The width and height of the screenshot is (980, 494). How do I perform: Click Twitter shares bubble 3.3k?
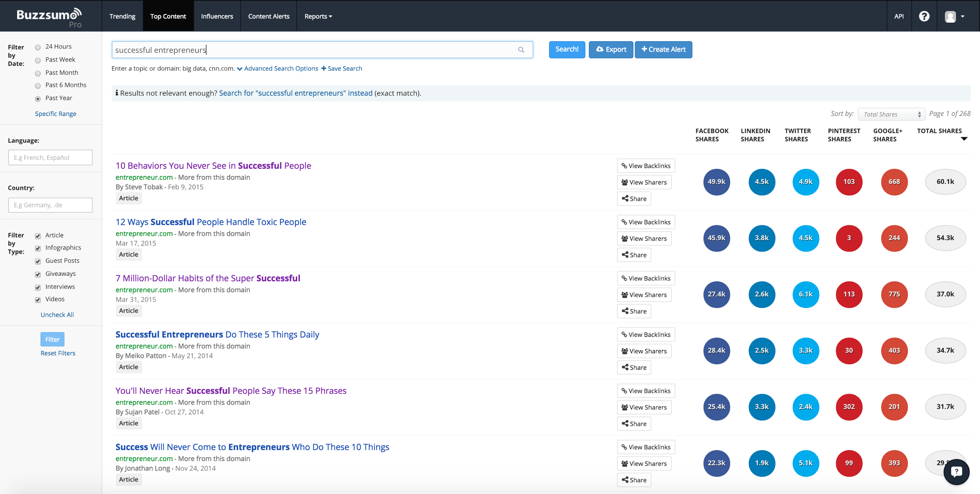[x=806, y=351]
